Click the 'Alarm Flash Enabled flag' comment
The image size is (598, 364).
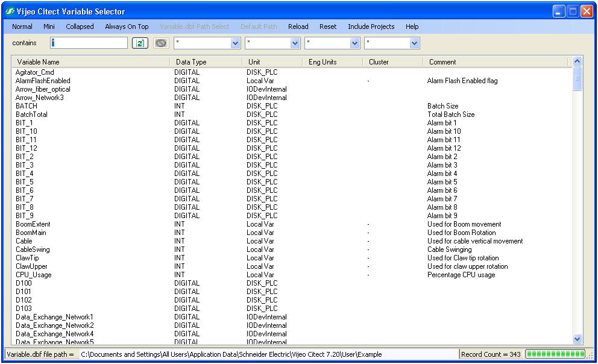(462, 81)
